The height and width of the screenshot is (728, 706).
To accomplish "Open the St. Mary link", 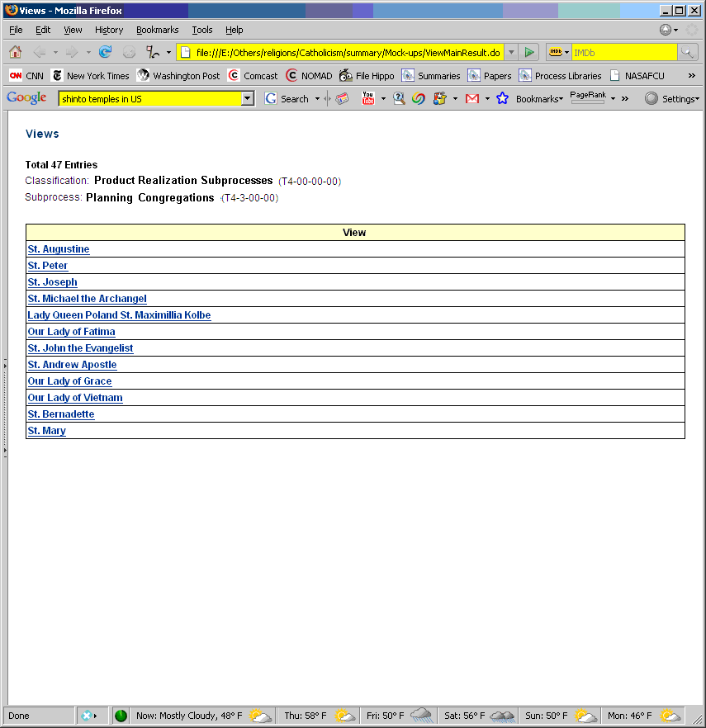I will (47, 430).
